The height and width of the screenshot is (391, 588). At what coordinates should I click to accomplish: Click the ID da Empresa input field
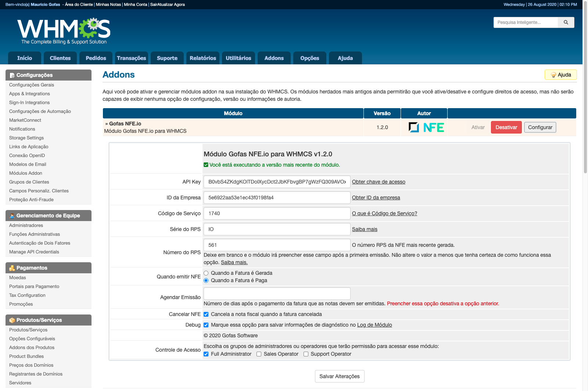click(x=277, y=198)
